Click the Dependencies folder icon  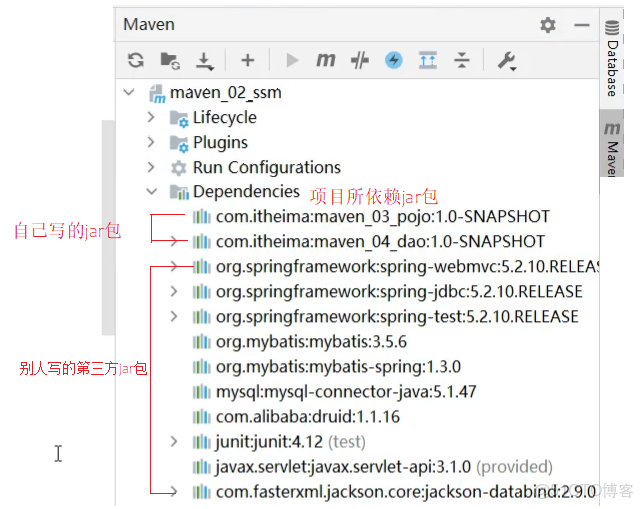point(179,192)
